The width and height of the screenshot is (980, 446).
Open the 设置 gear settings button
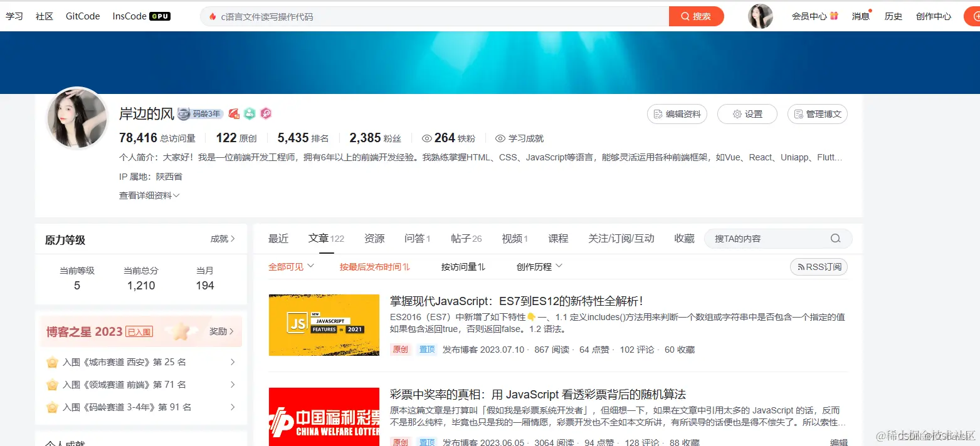point(747,114)
